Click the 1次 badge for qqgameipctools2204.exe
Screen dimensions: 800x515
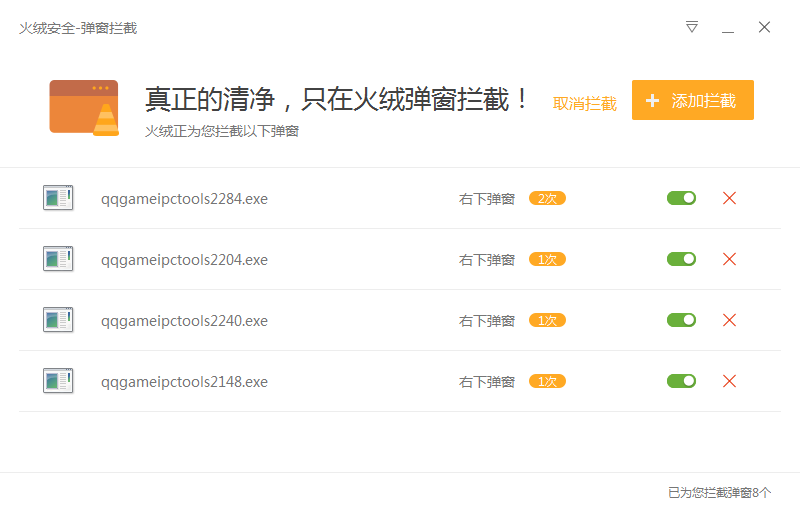pyautogui.click(x=547, y=259)
